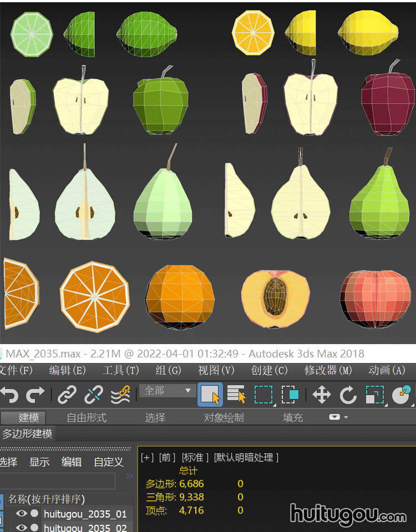Image resolution: width=416 pixels, height=532 pixels.
Task: Activate the Select Object tool
Action: [x=210, y=395]
